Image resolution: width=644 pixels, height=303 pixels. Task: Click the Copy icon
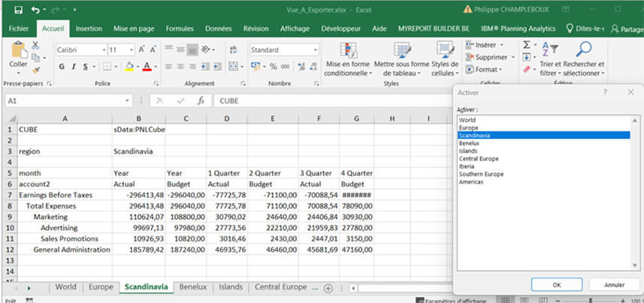pyautogui.click(x=36, y=58)
